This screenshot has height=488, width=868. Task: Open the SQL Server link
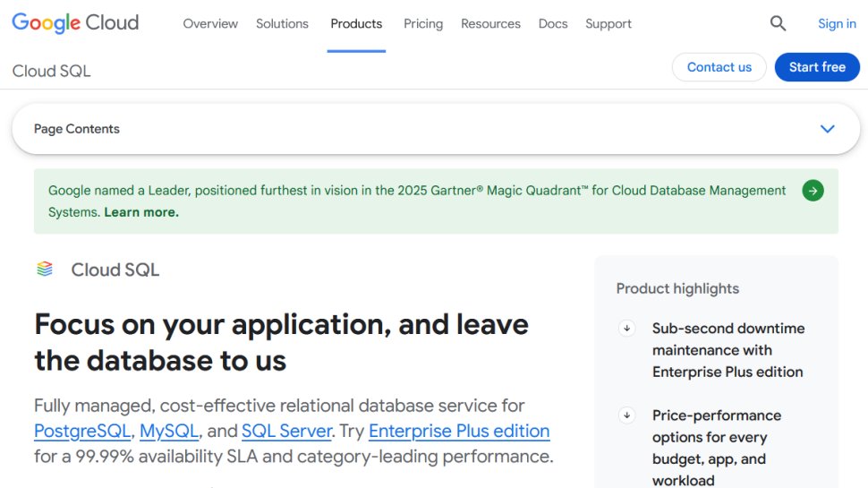pyautogui.click(x=286, y=431)
